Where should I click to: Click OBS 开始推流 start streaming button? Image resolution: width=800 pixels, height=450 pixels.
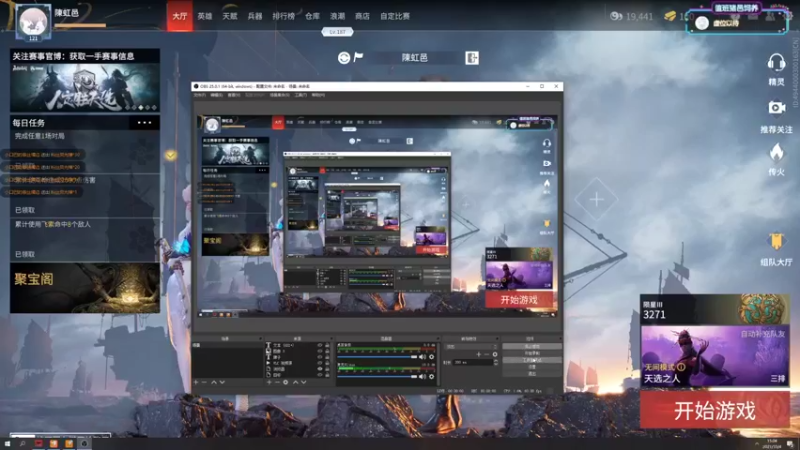coord(532,346)
